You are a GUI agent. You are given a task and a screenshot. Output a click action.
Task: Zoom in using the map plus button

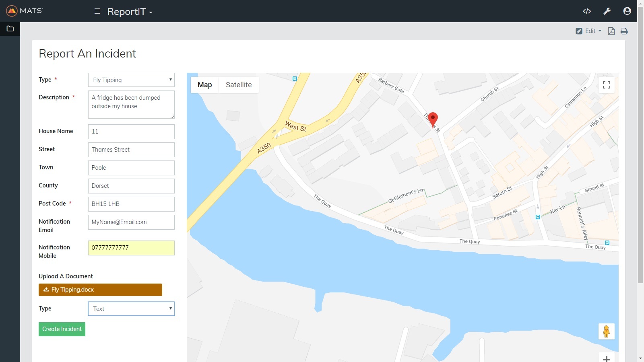click(x=606, y=358)
